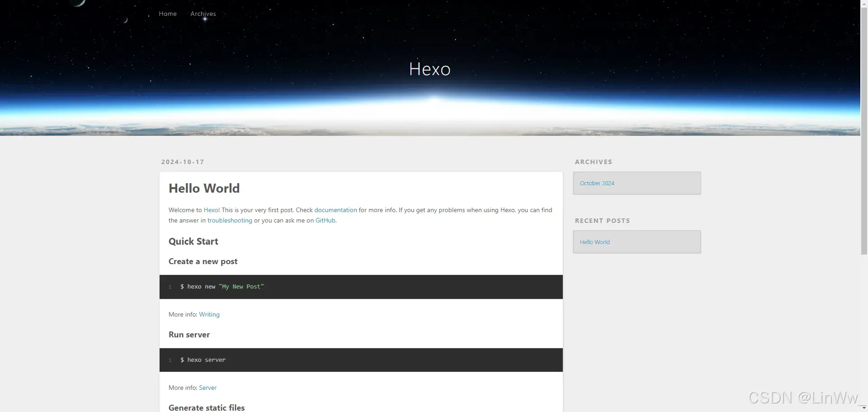Viewport: 868px width, 412px height.
Task: Select the hexo server code block
Action: point(203,360)
